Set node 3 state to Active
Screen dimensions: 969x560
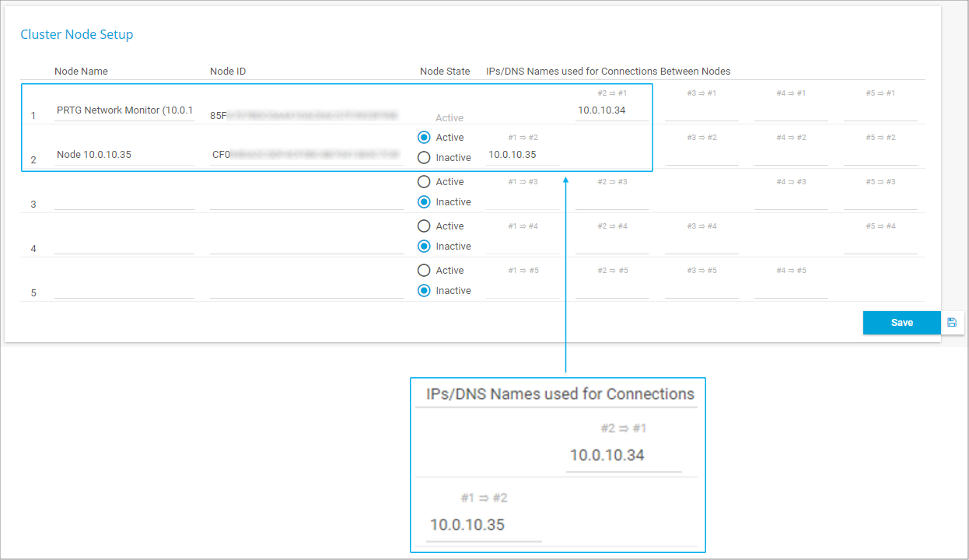(424, 182)
